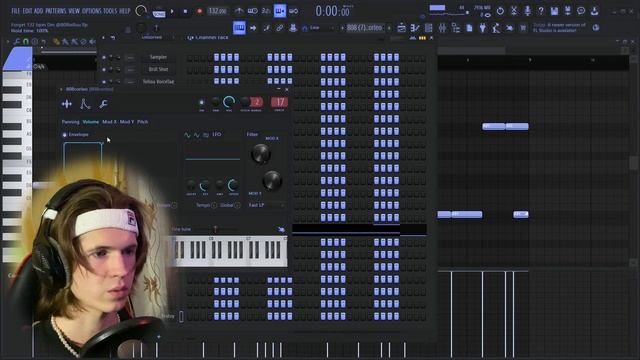Click the tempo tapper icon

tap(496, 28)
